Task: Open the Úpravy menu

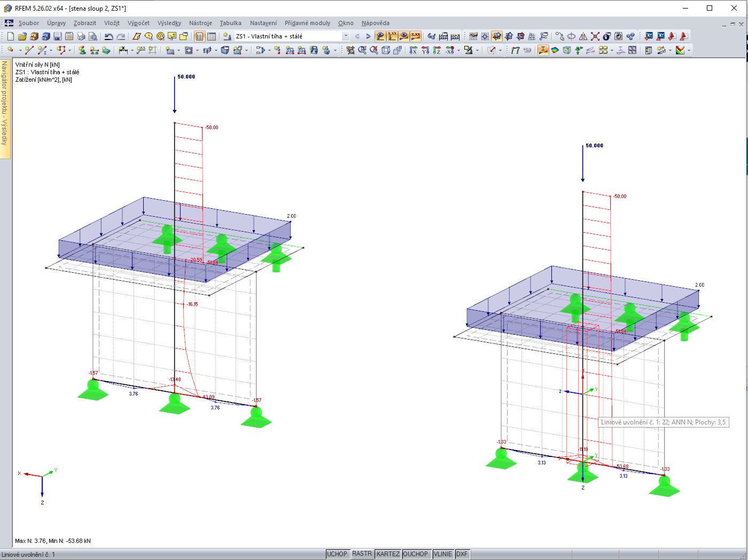Action: (x=56, y=23)
